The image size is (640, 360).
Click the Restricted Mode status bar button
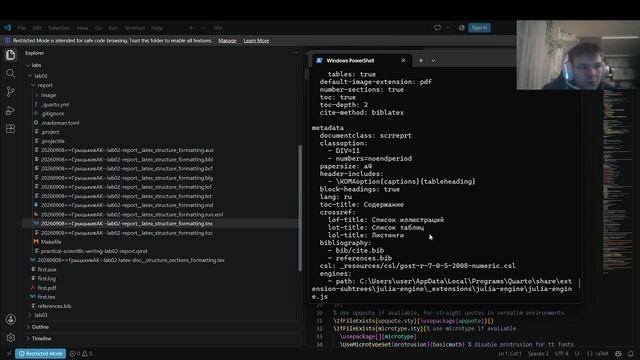point(41,353)
